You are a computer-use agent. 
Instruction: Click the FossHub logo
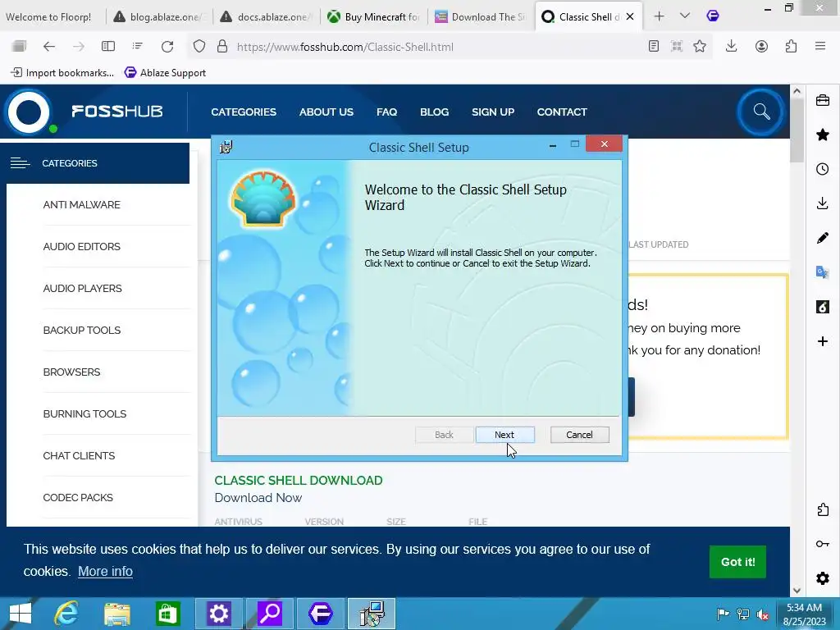tap(84, 112)
